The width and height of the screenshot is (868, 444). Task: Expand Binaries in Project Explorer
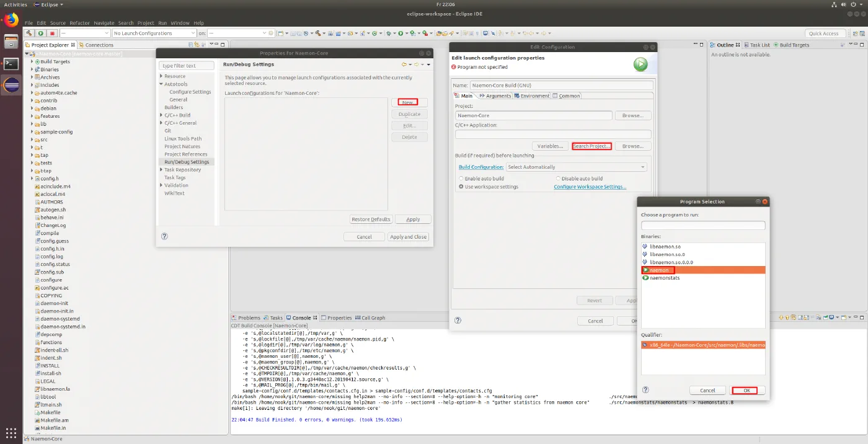coord(32,69)
